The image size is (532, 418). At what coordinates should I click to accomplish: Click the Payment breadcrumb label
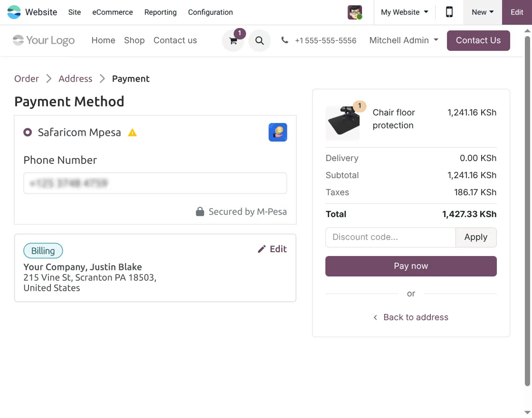[x=131, y=79]
